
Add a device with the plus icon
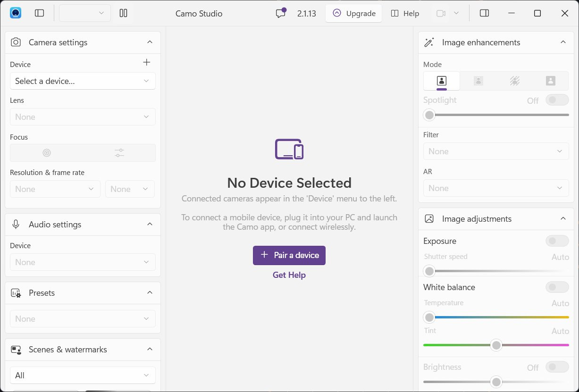pyautogui.click(x=146, y=62)
